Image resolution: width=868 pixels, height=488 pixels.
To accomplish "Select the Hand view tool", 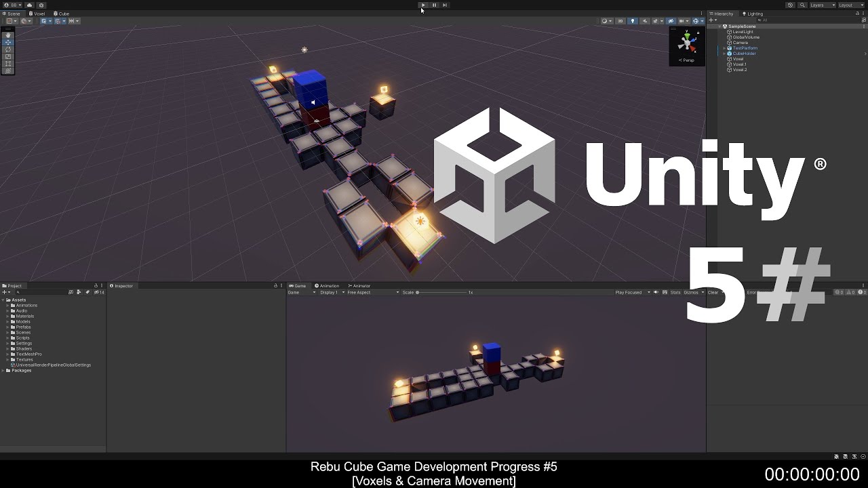I will coord(8,35).
